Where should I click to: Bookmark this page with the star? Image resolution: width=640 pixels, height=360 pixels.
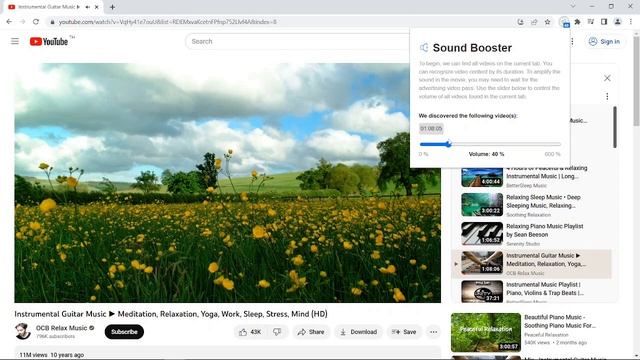click(547, 22)
